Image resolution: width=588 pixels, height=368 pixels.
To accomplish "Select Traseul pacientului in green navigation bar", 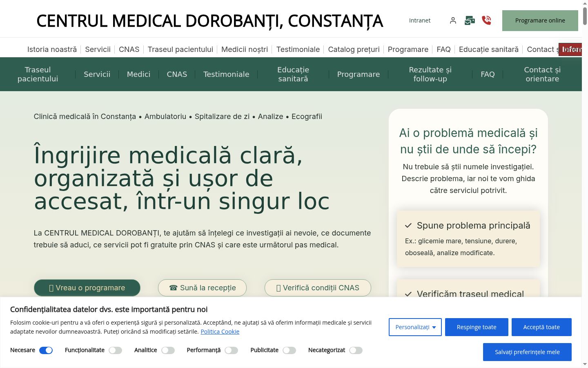I will pyautogui.click(x=38, y=74).
